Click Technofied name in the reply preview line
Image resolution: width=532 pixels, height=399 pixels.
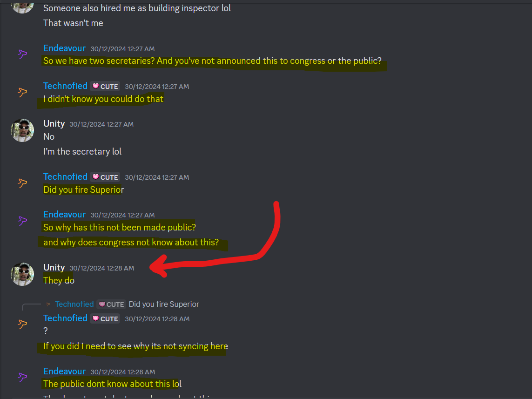[74, 304]
